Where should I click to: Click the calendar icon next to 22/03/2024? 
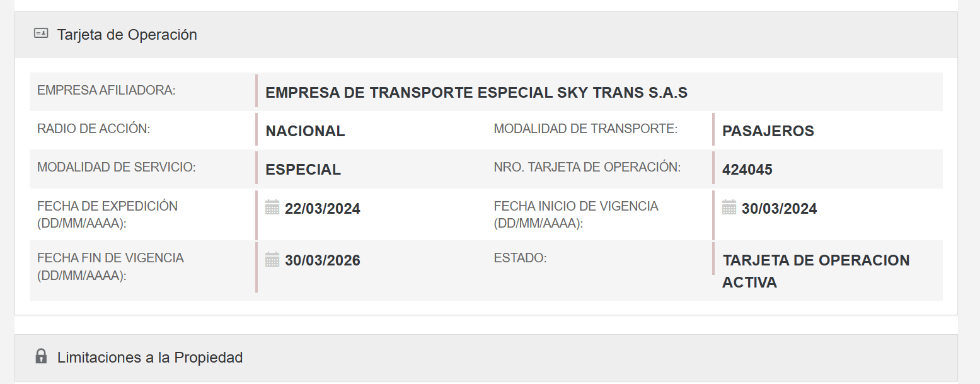[272, 207]
